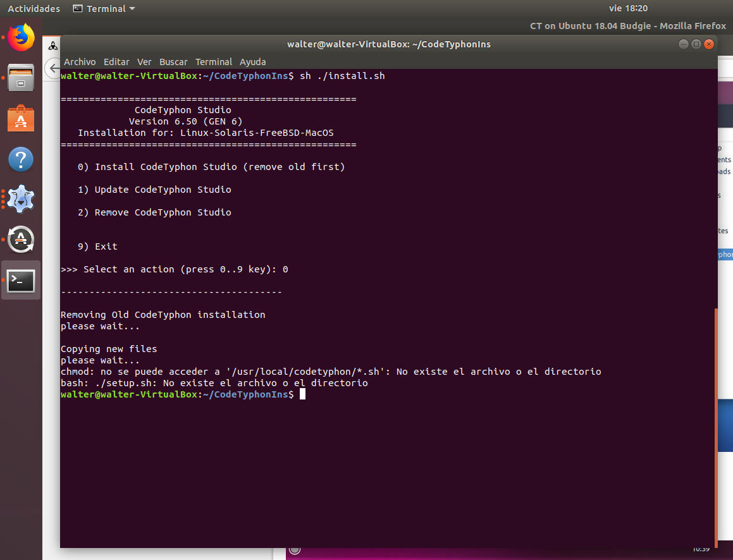
Task: Open the Files manager dock icon
Action: (x=21, y=78)
